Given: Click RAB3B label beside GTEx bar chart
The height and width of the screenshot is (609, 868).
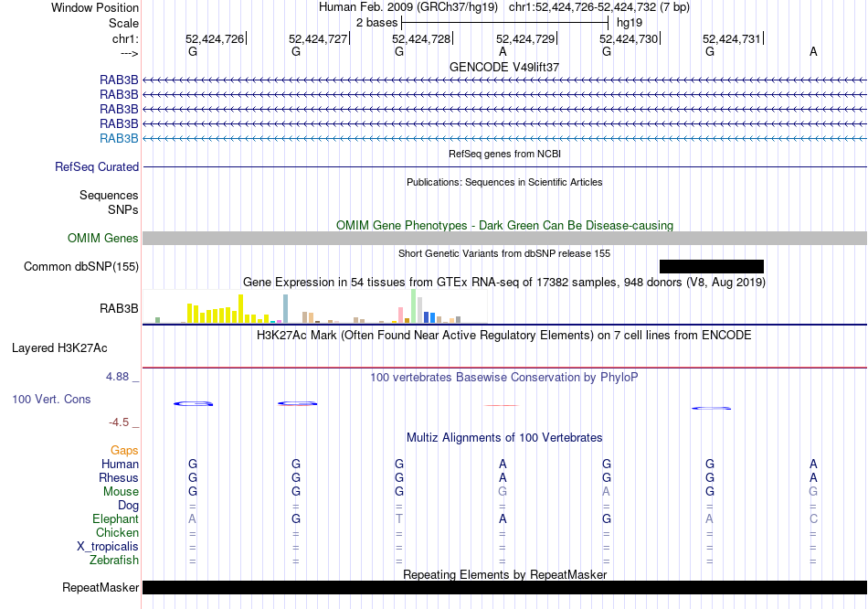Looking at the screenshot, I should point(119,309).
